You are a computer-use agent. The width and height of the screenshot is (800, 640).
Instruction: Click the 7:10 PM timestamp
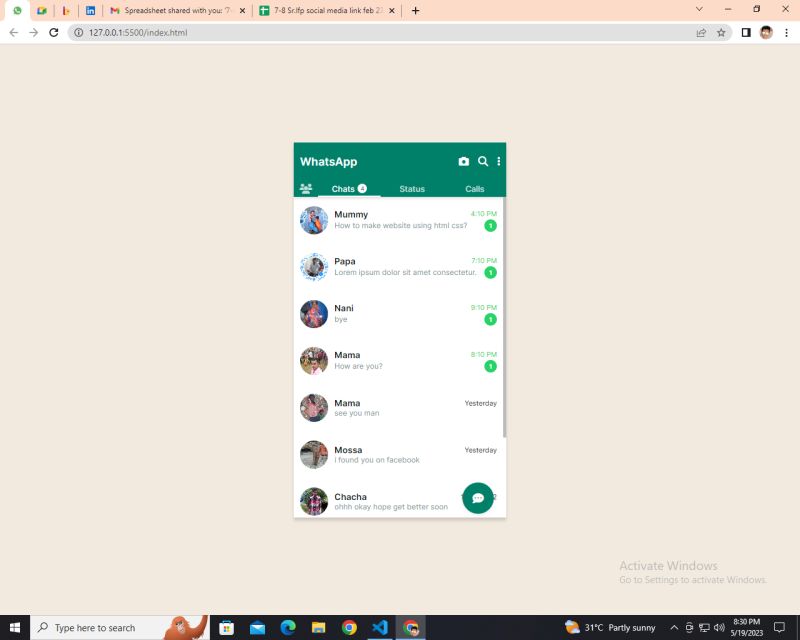(x=484, y=261)
